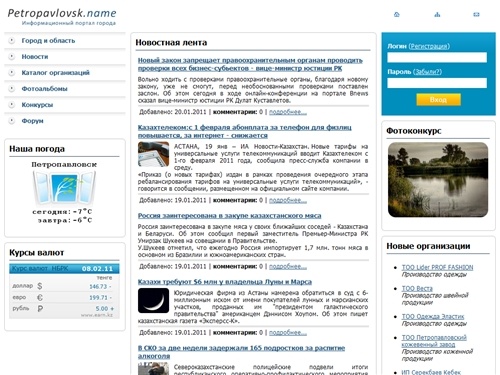
Task: Click подробнее under the Россия мясо article
Action: pos(288,267)
